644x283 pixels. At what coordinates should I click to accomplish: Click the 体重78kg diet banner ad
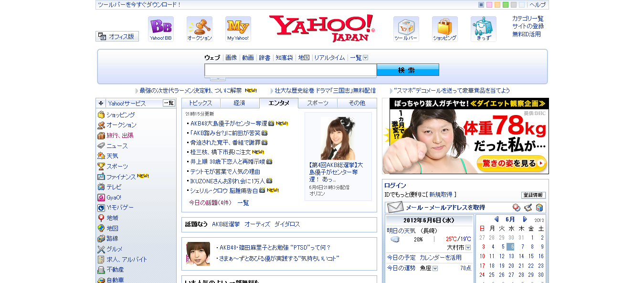(x=465, y=136)
